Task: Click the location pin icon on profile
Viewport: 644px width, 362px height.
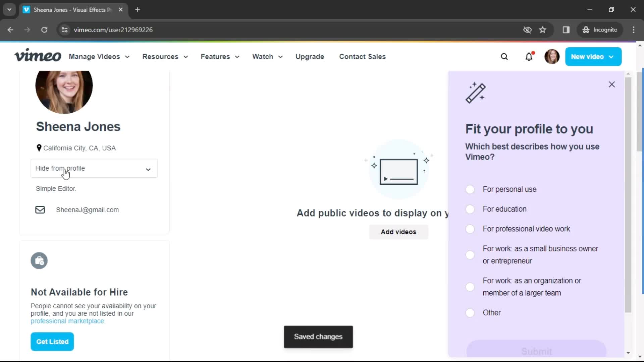Action: (x=39, y=147)
